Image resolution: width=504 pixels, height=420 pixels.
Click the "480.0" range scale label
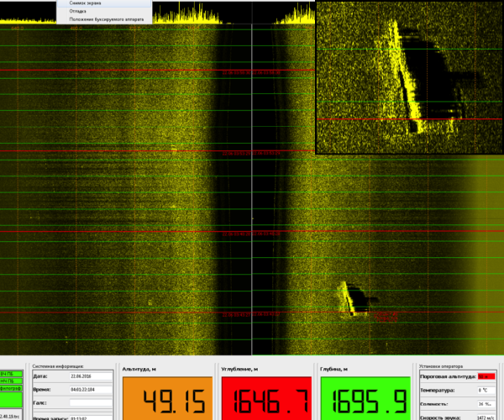pos(76,29)
